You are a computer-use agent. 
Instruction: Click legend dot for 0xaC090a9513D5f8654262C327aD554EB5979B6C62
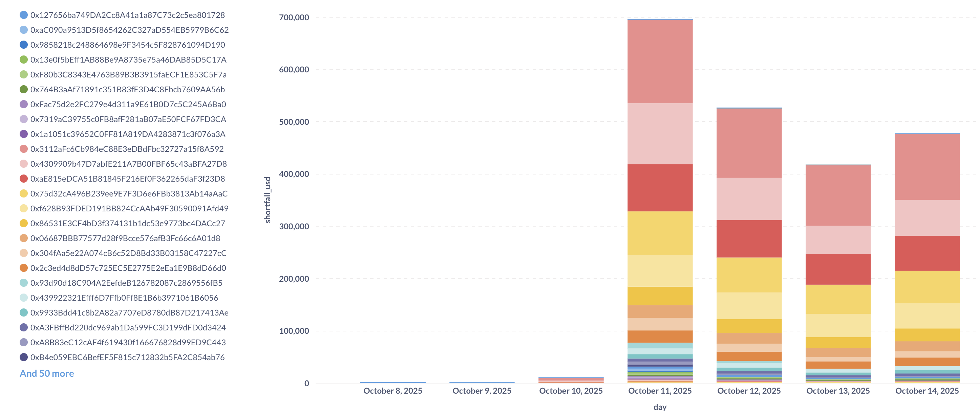(24, 30)
